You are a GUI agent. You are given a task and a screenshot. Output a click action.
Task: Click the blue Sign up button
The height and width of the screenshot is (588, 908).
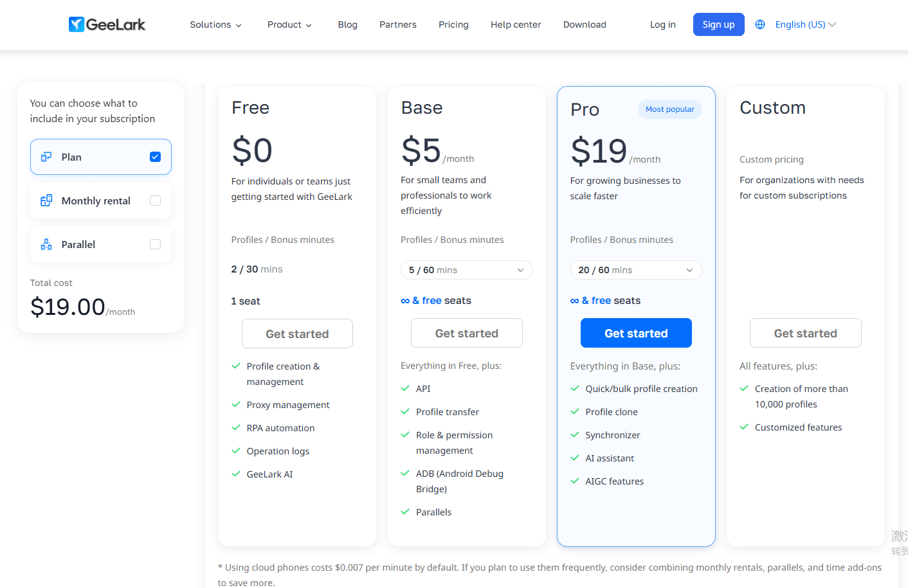[x=718, y=24]
